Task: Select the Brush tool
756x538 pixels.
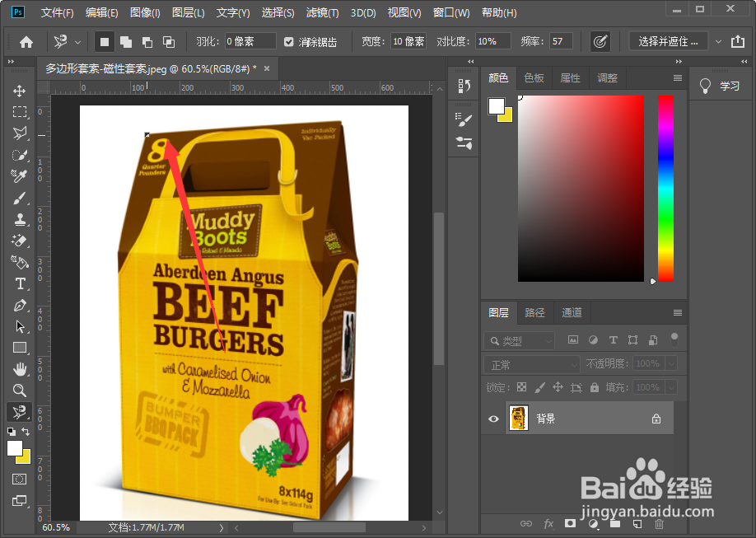Action: click(x=19, y=198)
